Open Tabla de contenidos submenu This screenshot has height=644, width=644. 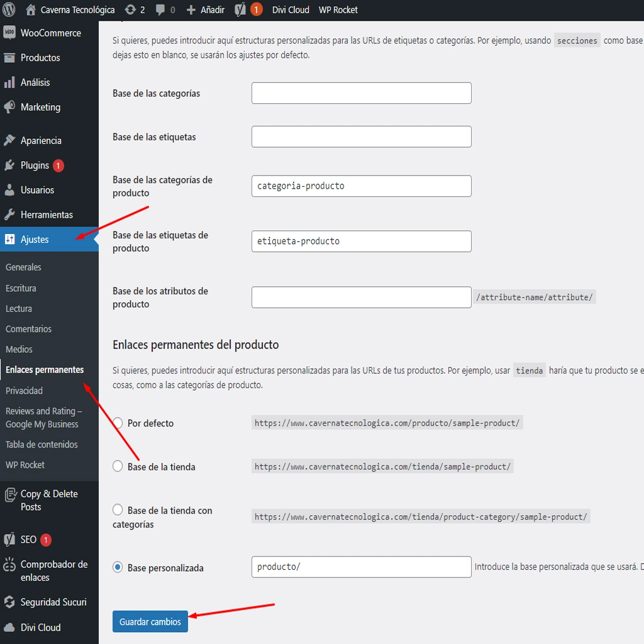(42, 445)
